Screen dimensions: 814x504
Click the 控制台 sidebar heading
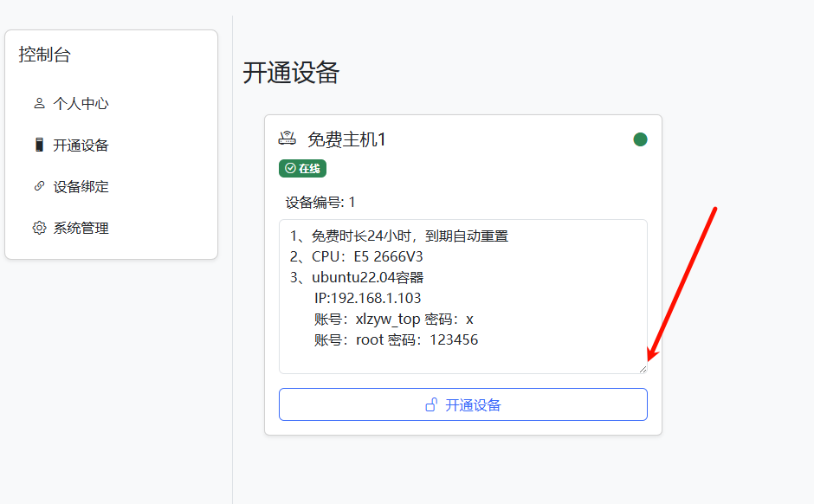click(x=45, y=55)
